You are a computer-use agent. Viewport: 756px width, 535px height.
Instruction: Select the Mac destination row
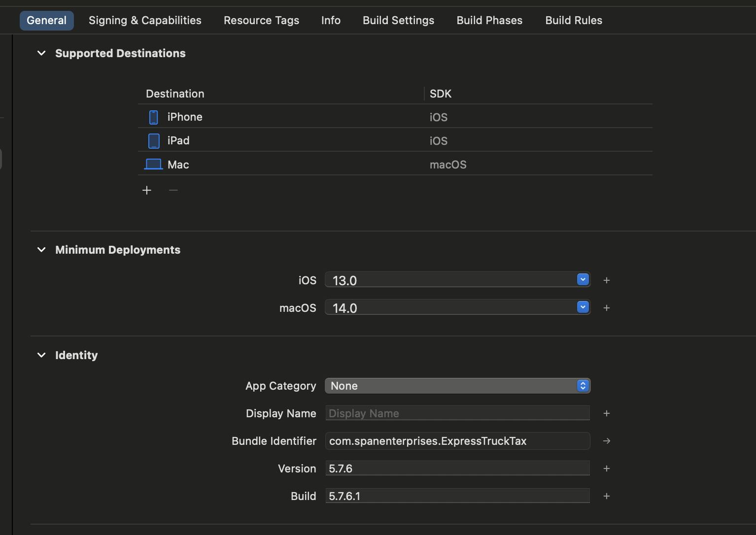click(395, 164)
